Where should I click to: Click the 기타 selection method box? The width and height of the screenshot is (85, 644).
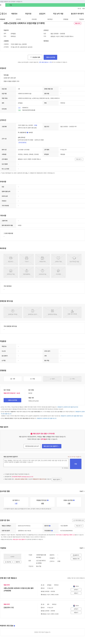72,379
